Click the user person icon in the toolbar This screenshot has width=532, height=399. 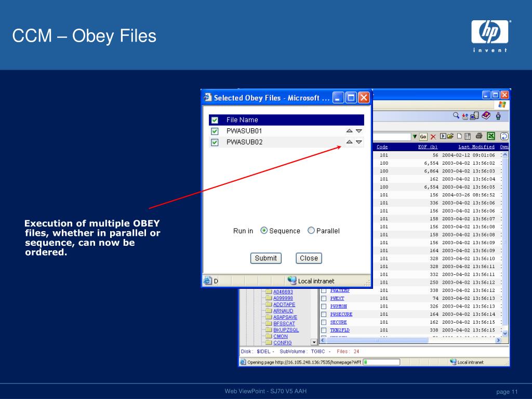coord(498,116)
